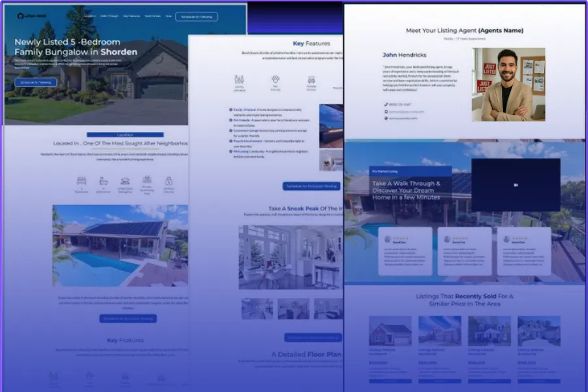Click the Schedule An Viewing header button
This screenshot has width=588, height=392.
coord(197,16)
